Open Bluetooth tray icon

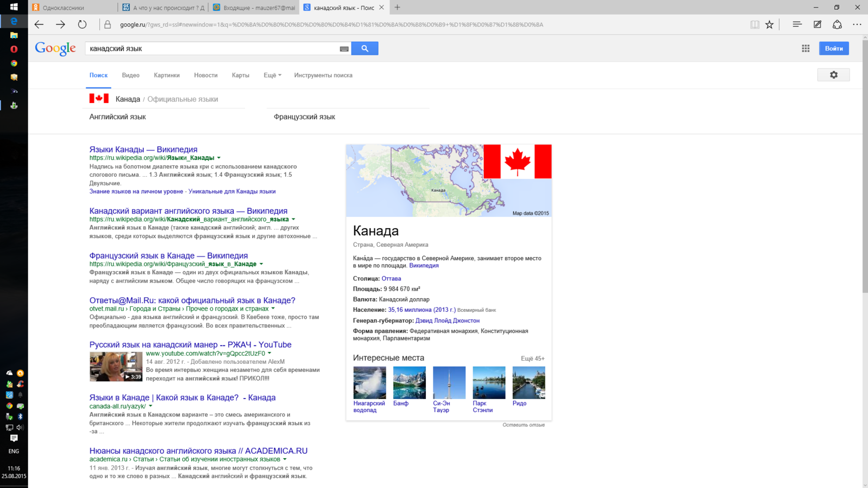[x=20, y=416]
